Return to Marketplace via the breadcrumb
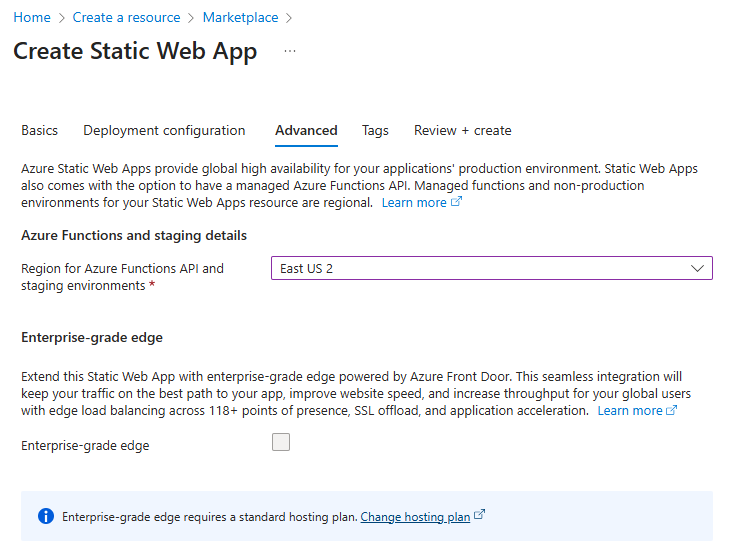 pyautogui.click(x=241, y=18)
